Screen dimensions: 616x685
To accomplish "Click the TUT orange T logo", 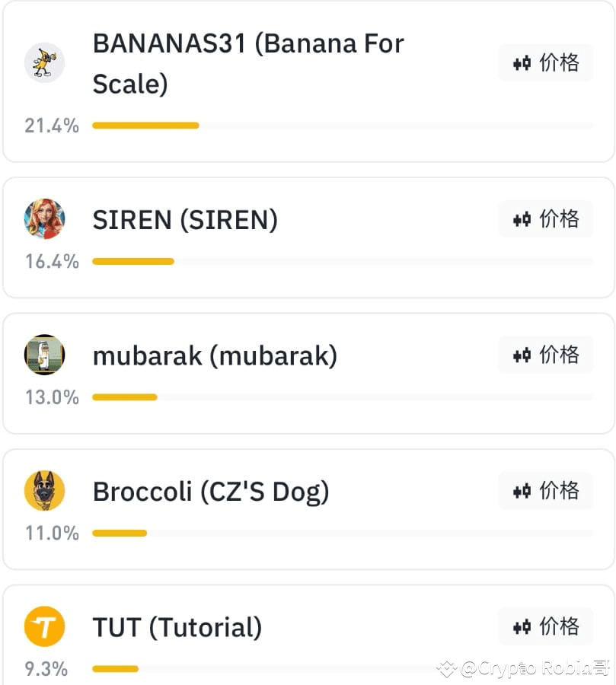I will [44, 627].
